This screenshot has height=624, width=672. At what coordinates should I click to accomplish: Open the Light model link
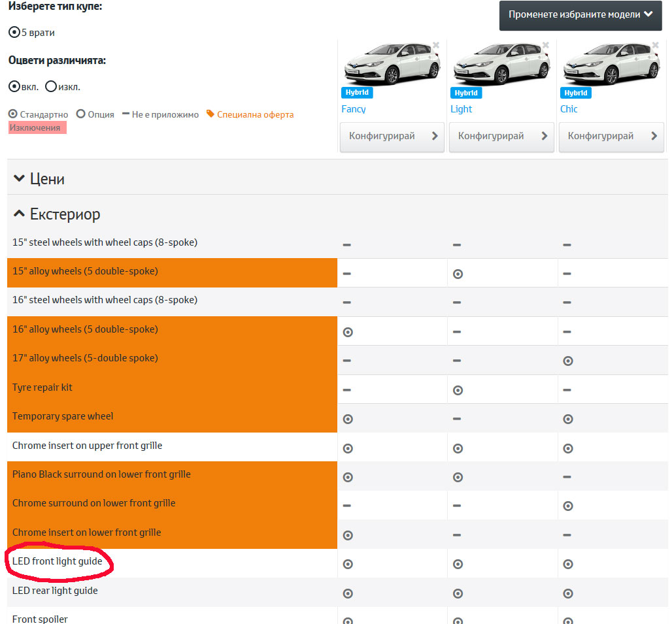[x=461, y=109]
